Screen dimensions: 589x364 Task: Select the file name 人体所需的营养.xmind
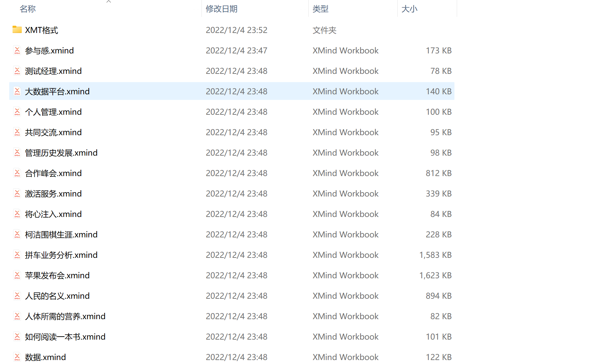tap(65, 316)
